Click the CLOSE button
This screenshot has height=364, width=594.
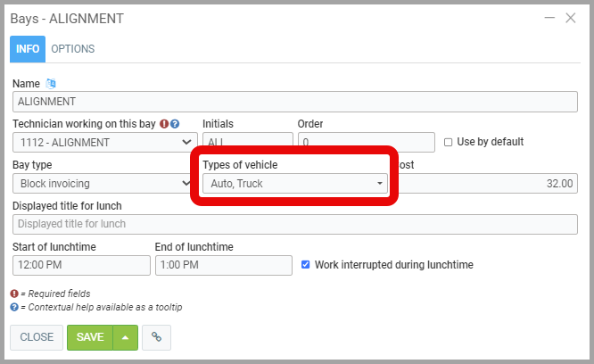(37, 337)
